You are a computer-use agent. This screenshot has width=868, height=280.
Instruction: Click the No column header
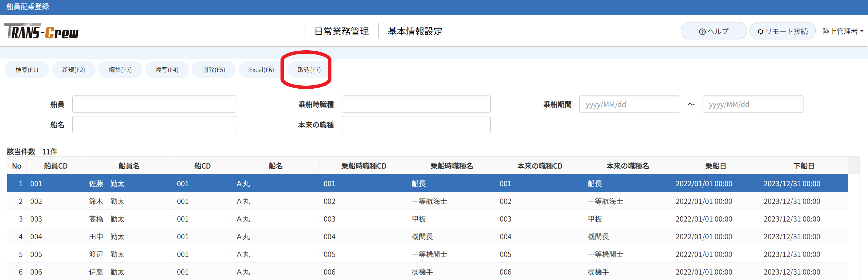17,166
